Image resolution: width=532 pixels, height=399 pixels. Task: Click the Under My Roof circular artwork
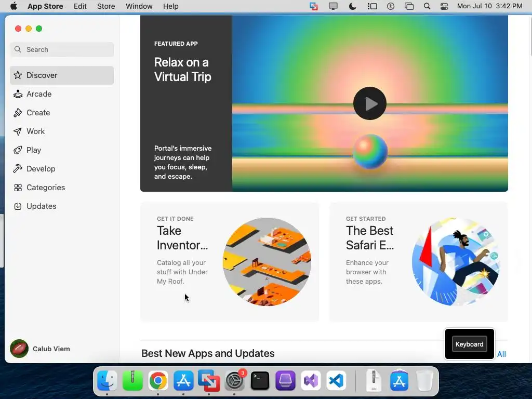coord(267,262)
